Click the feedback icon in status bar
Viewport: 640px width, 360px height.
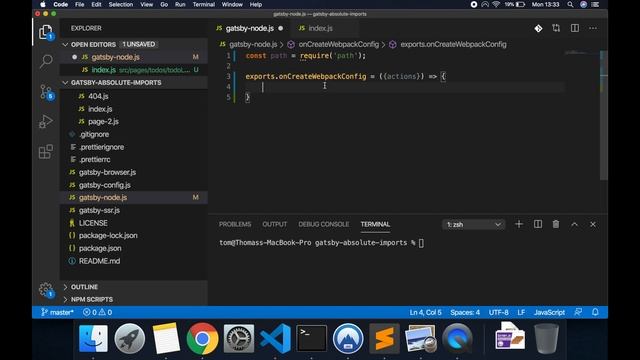578,312
